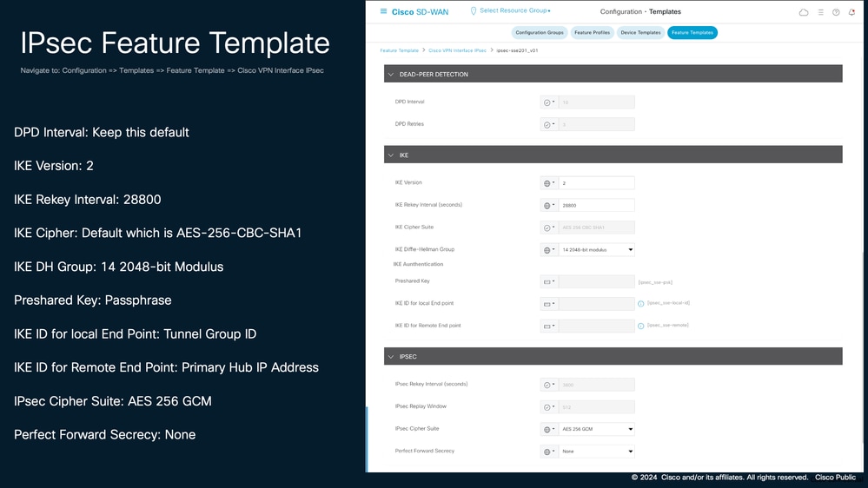Open DPD Retries value scope selector
This screenshot has width=868, height=488.
click(549, 124)
